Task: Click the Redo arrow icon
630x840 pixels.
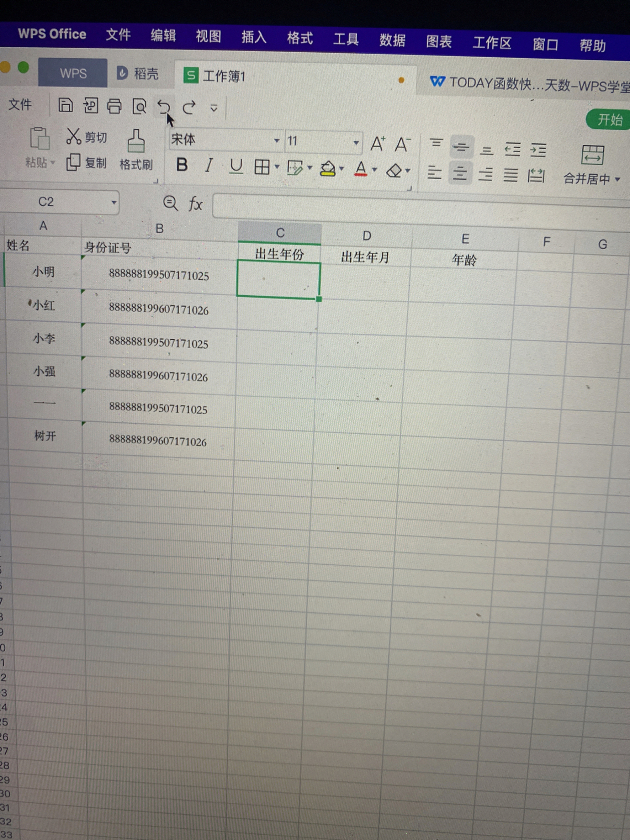Action: pyautogui.click(x=189, y=108)
